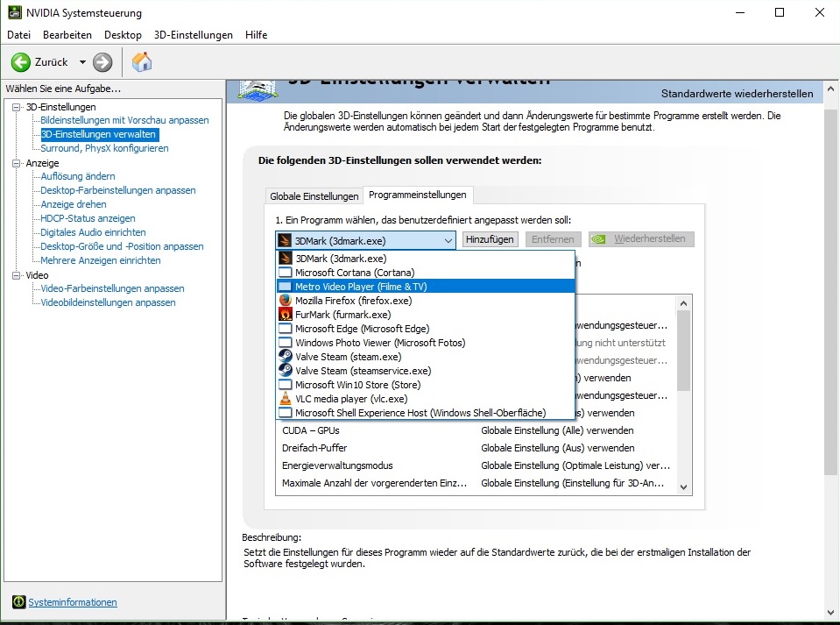This screenshot has height=625, width=840.
Task: Click settings list scrollbar down arrow
Action: tap(683, 487)
